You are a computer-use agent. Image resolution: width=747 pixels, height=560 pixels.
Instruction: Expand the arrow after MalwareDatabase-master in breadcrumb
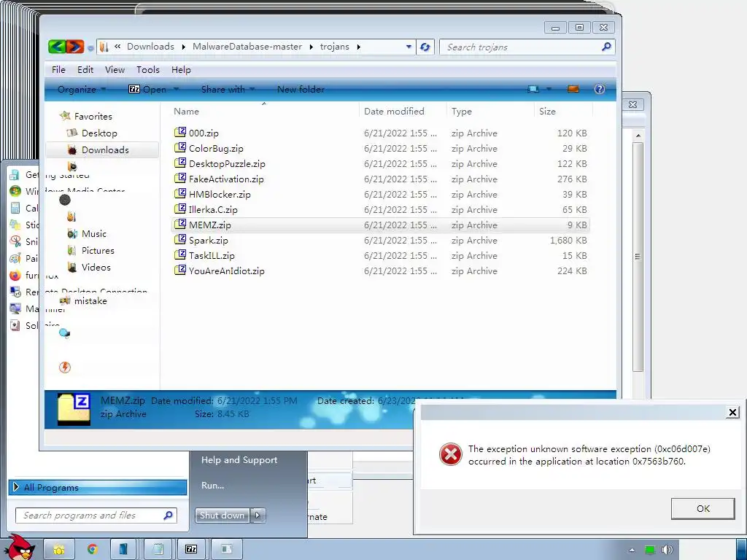(x=311, y=47)
